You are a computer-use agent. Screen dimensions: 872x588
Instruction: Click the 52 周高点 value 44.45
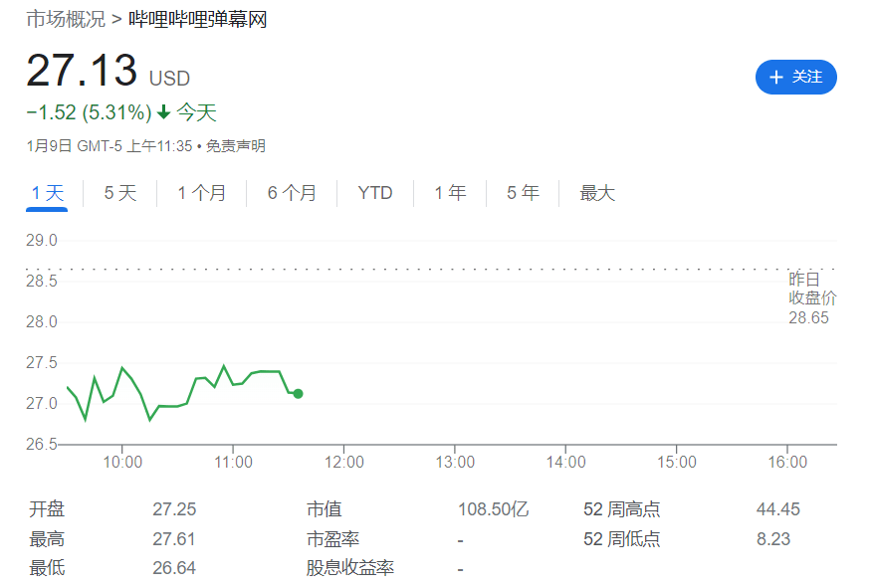777,509
